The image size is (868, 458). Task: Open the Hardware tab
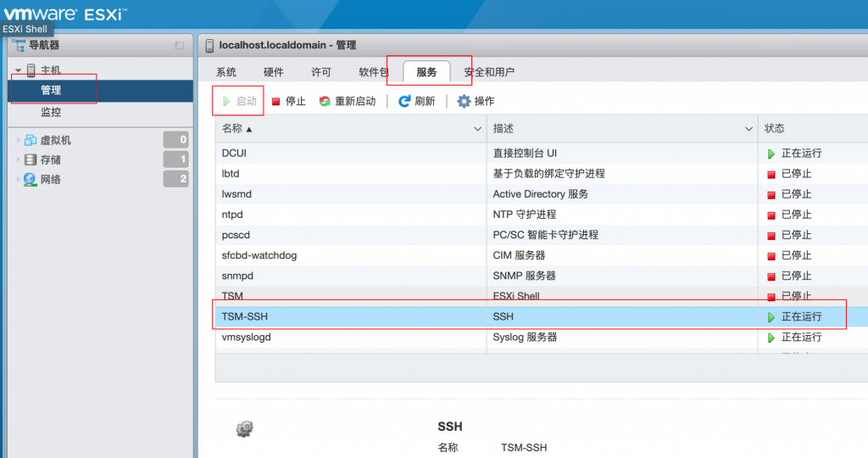(x=274, y=72)
